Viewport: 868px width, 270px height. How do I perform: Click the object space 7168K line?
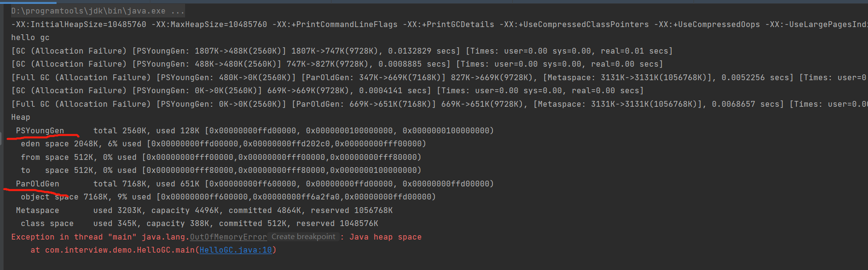(x=228, y=197)
